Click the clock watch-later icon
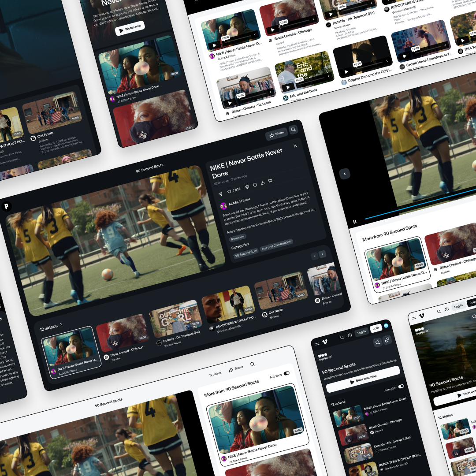476x476 pixels. [x=255, y=185]
